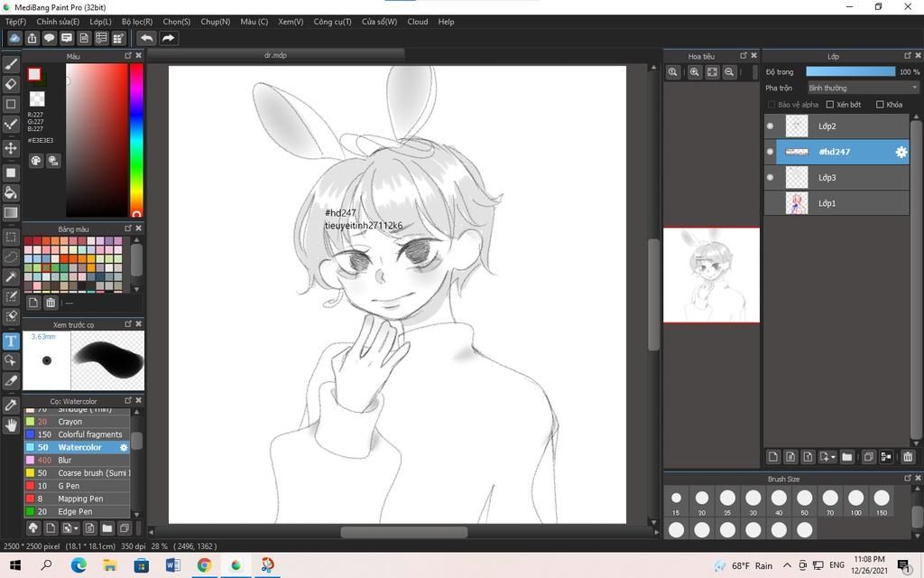
Task: Hide the Lớp2 layer
Action: 770,126
